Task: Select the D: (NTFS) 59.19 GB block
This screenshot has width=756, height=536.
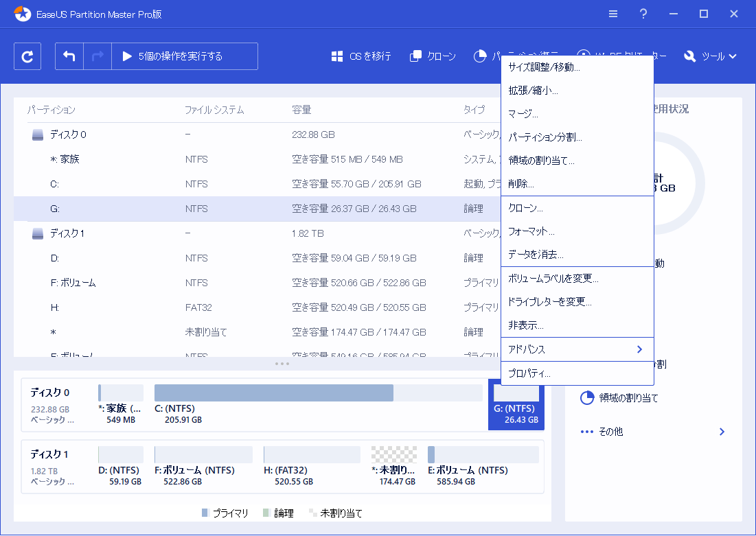Action: point(121,466)
